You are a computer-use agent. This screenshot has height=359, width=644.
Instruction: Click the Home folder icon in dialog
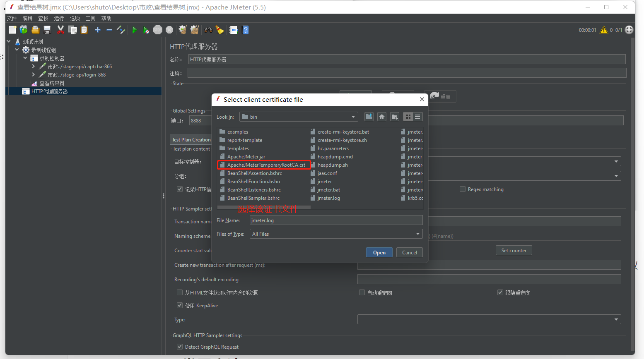(x=382, y=117)
